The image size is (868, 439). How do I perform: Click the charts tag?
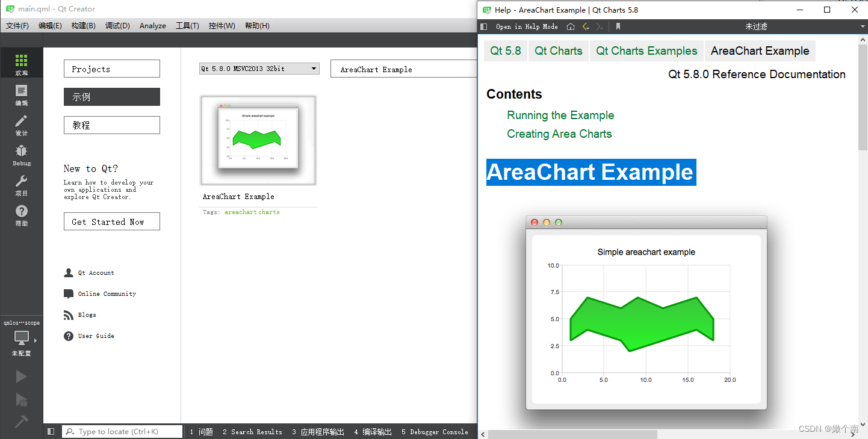pyautogui.click(x=268, y=212)
